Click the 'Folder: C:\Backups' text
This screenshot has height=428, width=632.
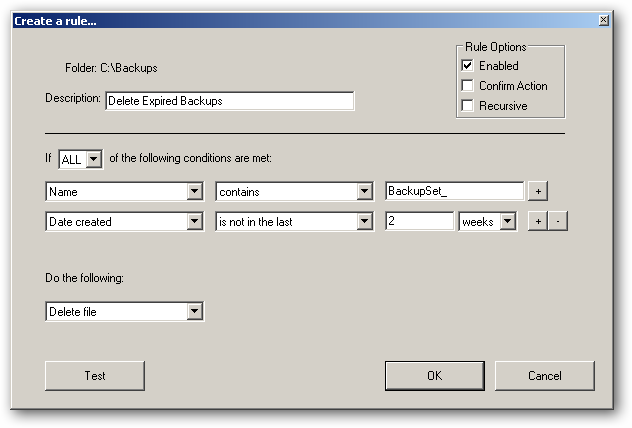pyautogui.click(x=111, y=68)
